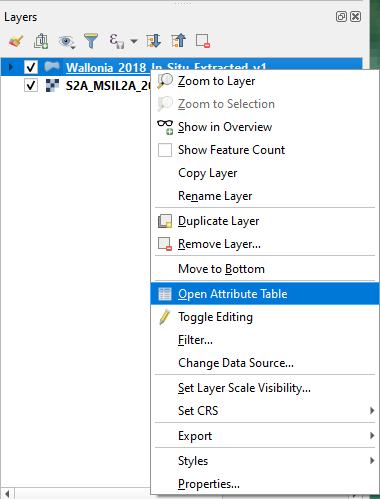
Task: Select the Wallonia_2018_In_Situ_Extracted_v1 layer name
Action: click(166, 68)
